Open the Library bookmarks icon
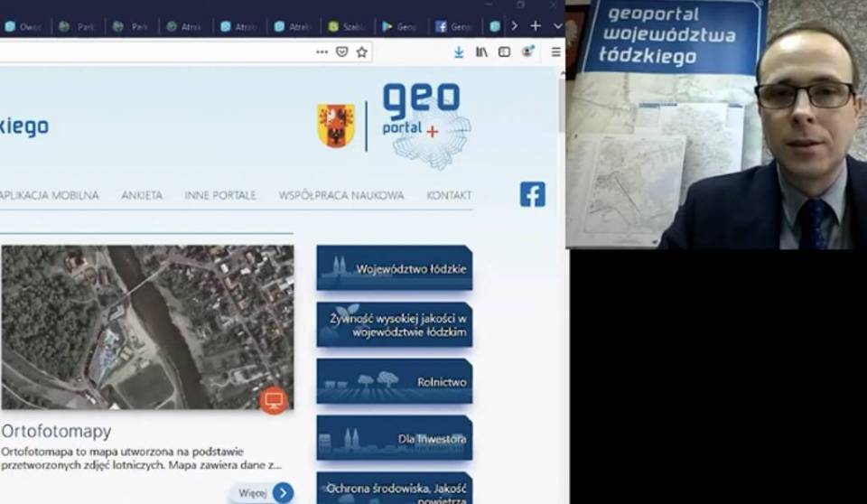Viewport: 867px width, 504px height. click(x=482, y=52)
